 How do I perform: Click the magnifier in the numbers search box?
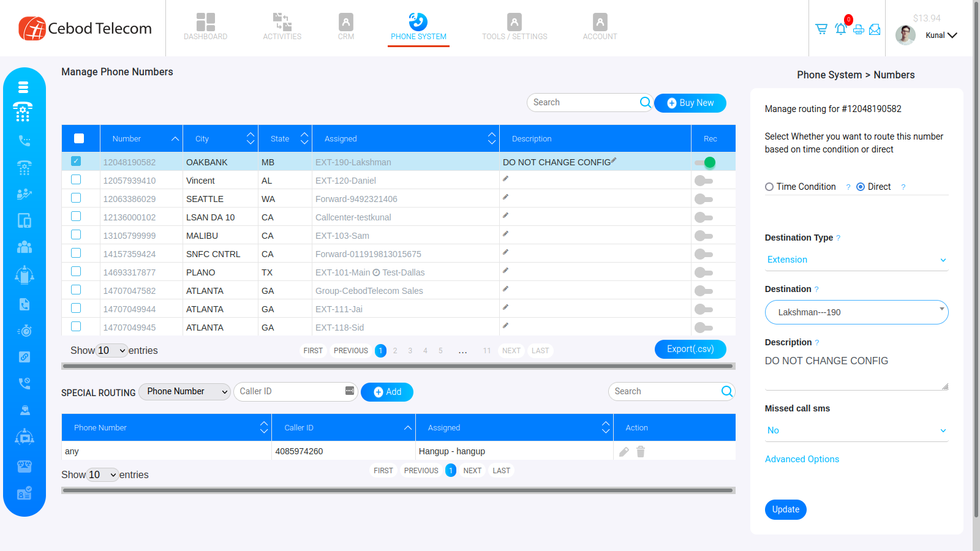pos(645,102)
